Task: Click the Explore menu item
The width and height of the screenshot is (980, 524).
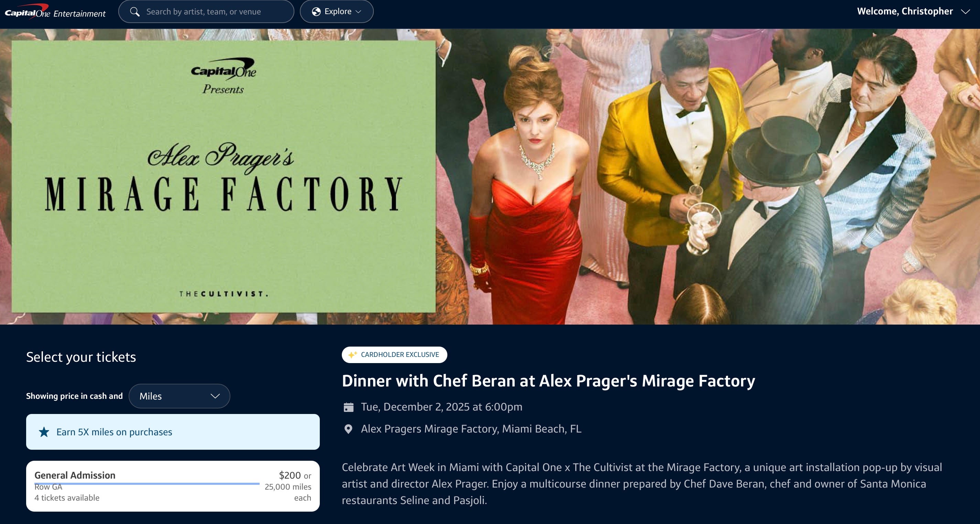Action: click(336, 11)
